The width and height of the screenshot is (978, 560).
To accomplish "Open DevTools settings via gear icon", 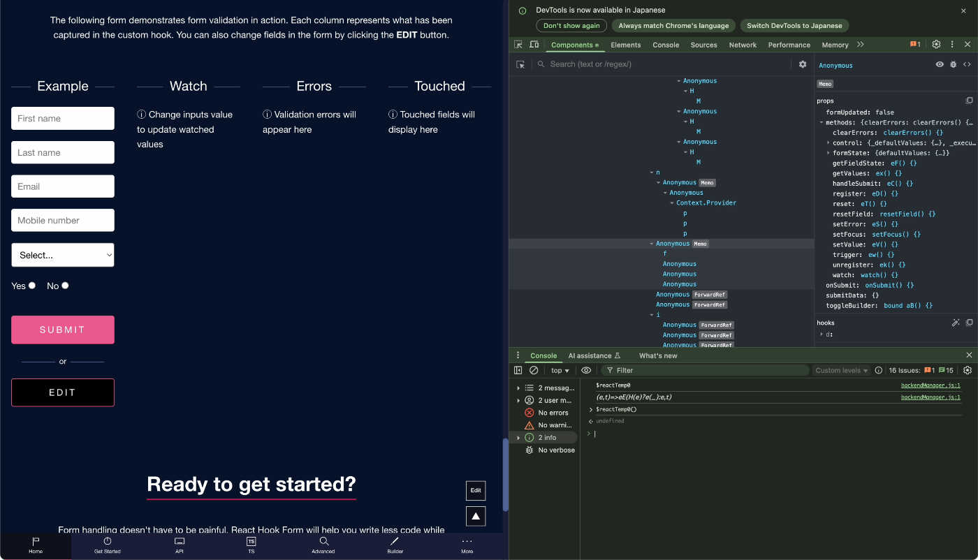I will 936,44.
